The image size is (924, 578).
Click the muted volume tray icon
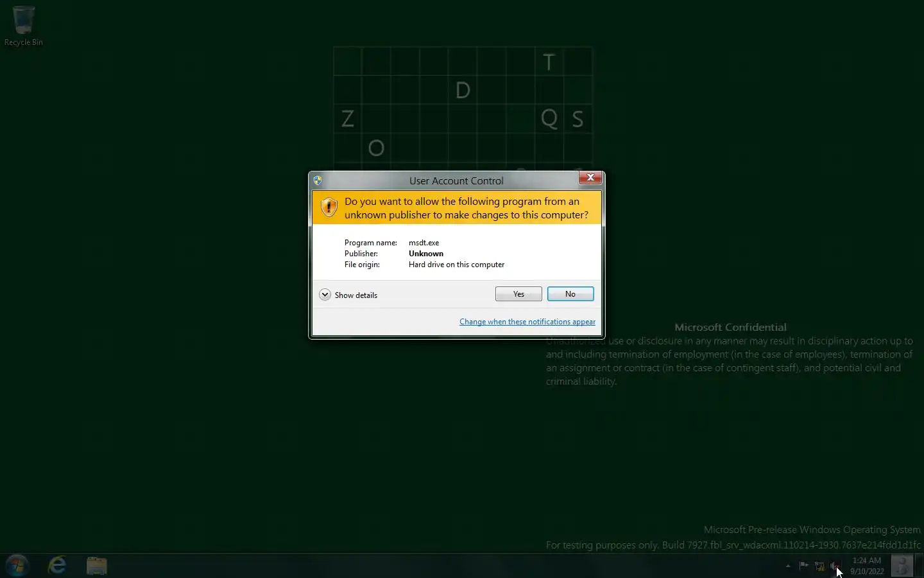click(835, 566)
